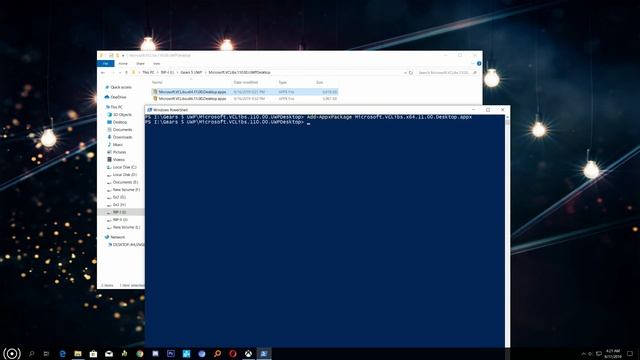Screen dimensions: 640x360
Task: Click the PowerShell title bar icon
Action: [x=149, y=110]
